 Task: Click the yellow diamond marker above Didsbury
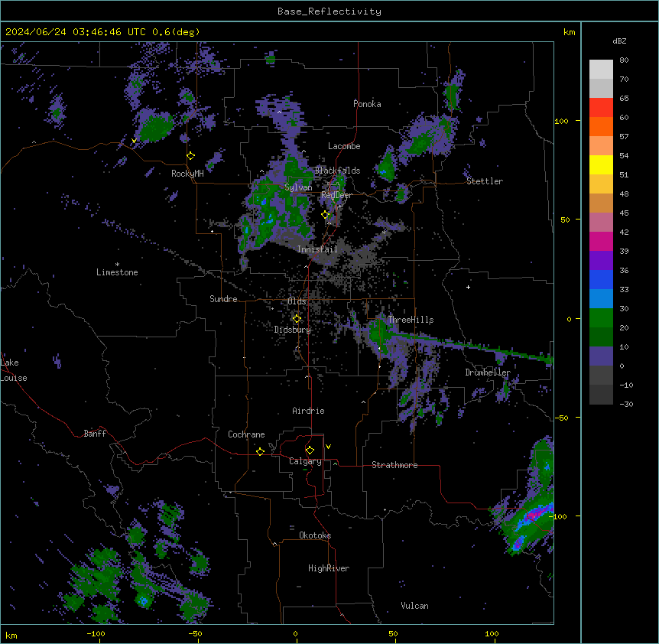pos(297,319)
